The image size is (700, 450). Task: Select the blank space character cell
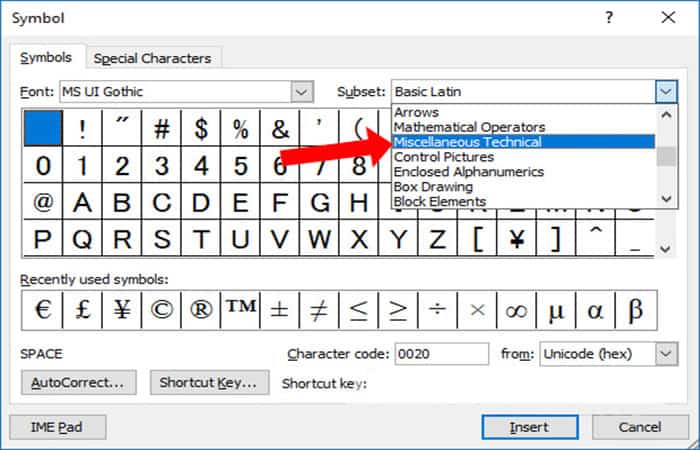(43, 128)
